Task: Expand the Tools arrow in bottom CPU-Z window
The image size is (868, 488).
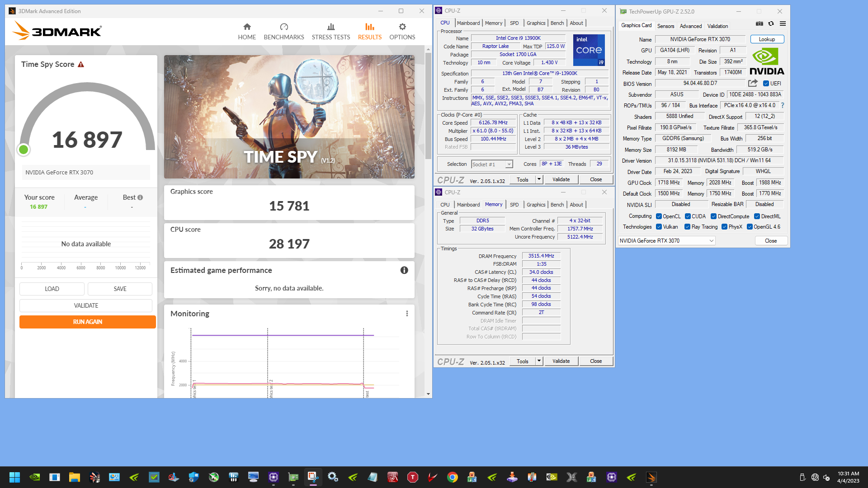Action: (539, 361)
